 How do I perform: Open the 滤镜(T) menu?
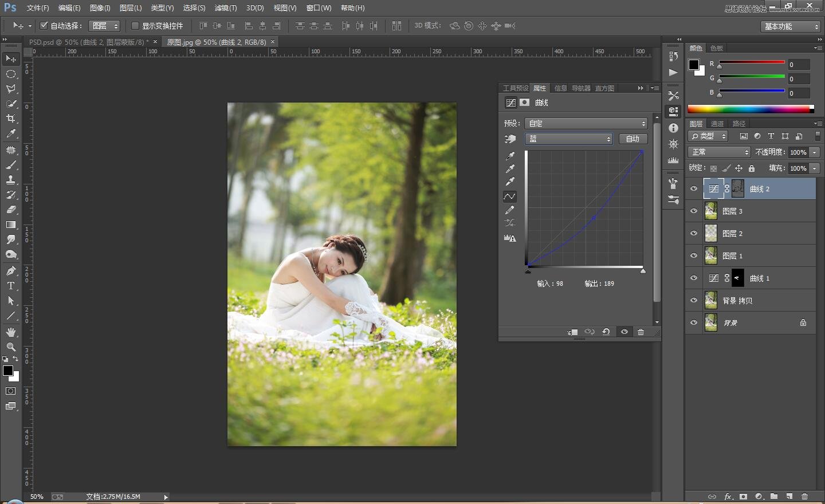click(x=225, y=8)
